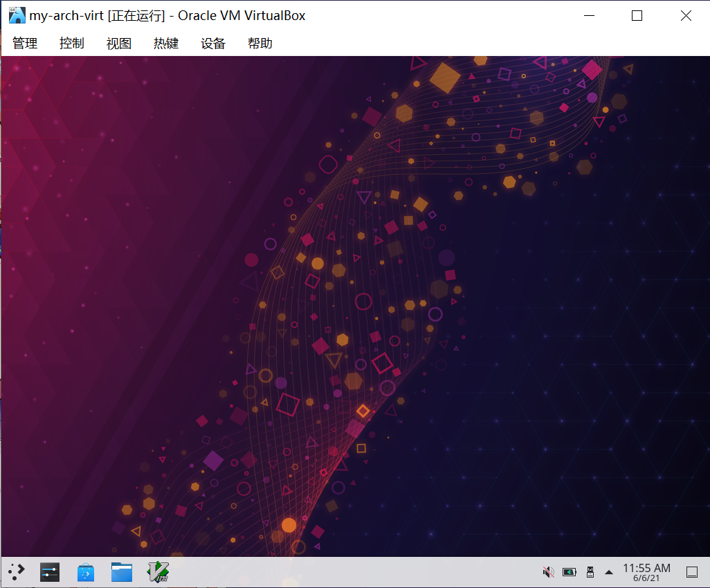710x588 pixels.
Task: Open the calendar by clicking the clock
Action: tap(647, 571)
